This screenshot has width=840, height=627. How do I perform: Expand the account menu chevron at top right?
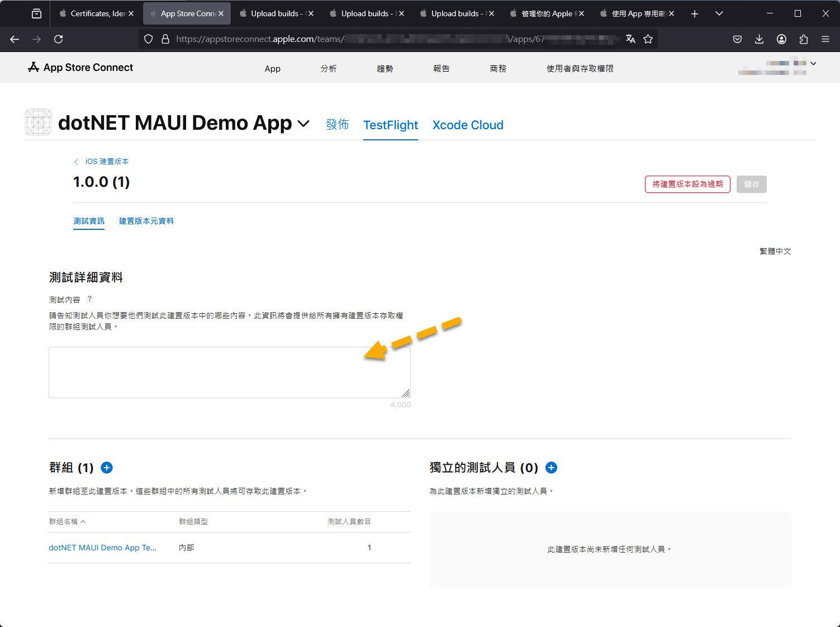coord(813,63)
